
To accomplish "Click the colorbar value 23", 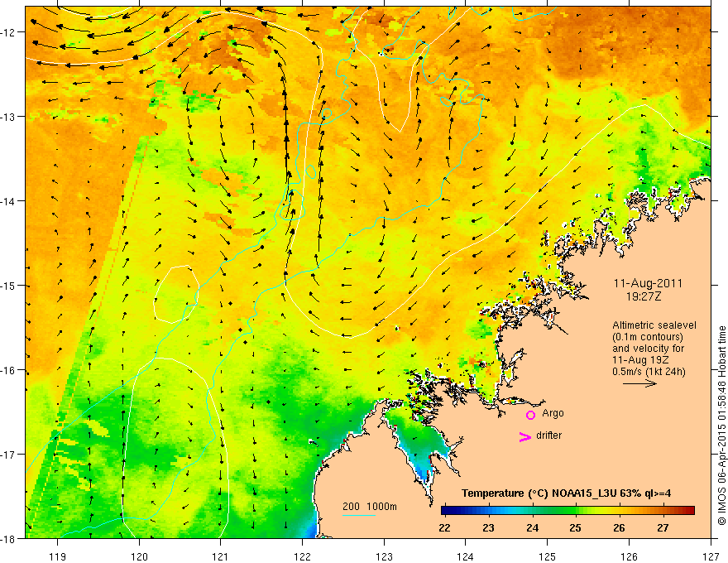I will [x=488, y=527].
